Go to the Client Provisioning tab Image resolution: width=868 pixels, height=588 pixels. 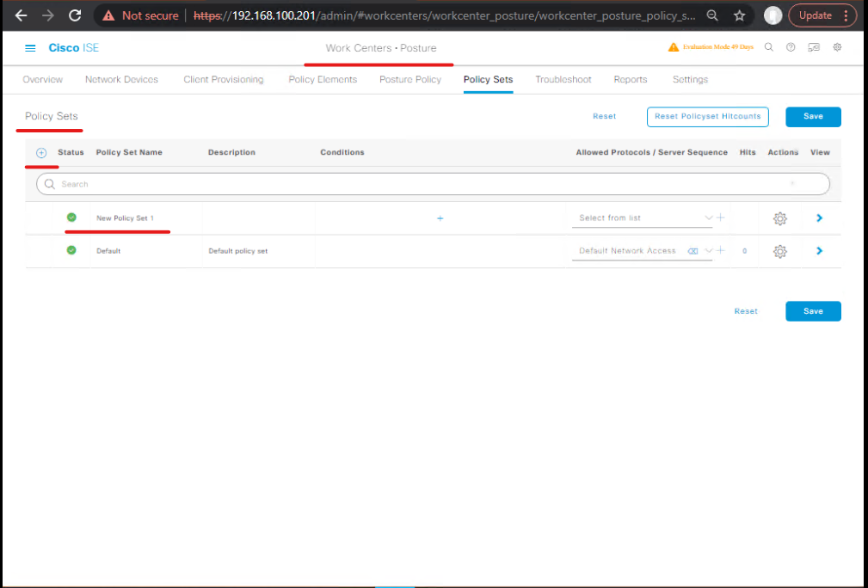[224, 80]
